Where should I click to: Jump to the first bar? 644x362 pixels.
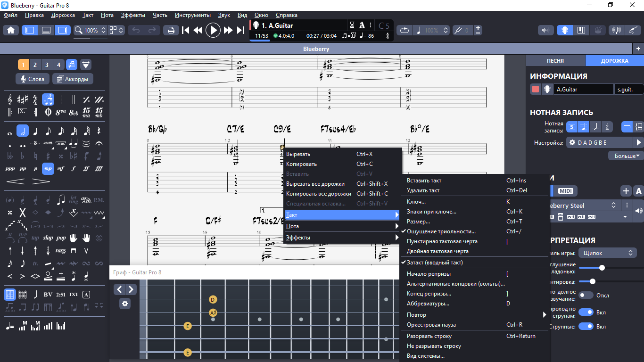[186, 30]
